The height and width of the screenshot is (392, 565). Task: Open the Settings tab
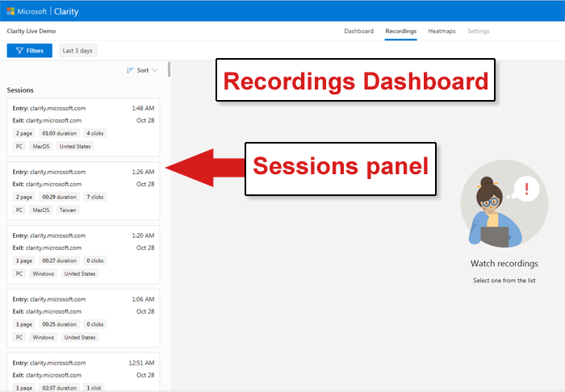[x=478, y=31]
